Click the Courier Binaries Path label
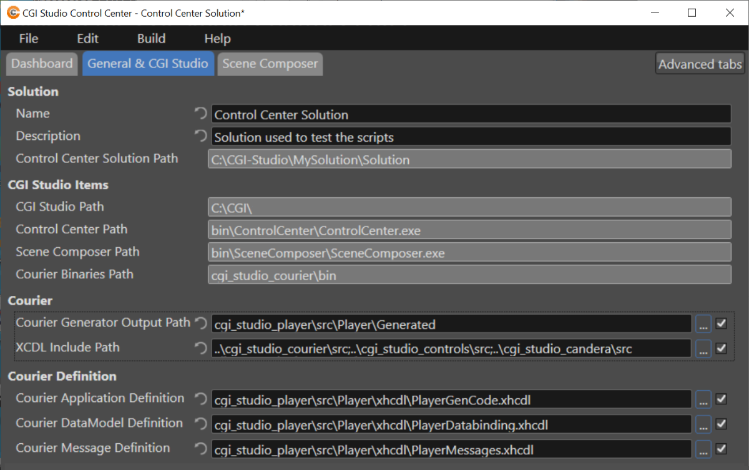Image resolution: width=749 pixels, height=470 pixels. click(75, 274)
